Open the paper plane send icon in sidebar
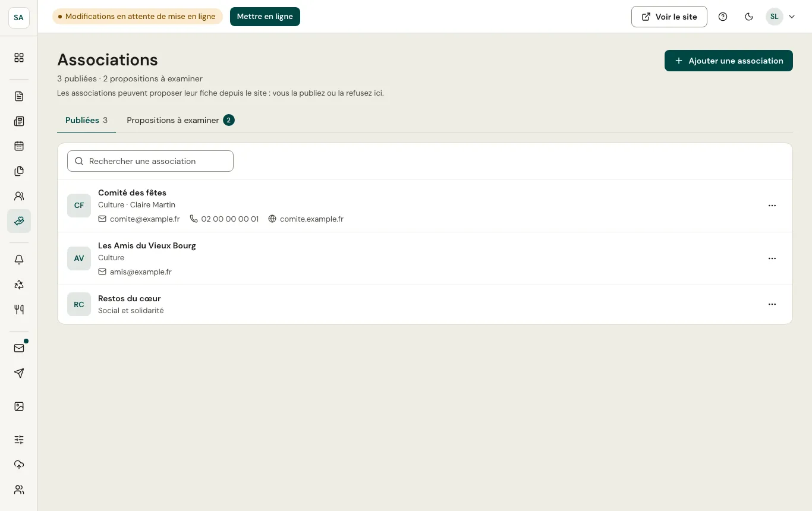812x511 pixels. click(x=19, y=373)
